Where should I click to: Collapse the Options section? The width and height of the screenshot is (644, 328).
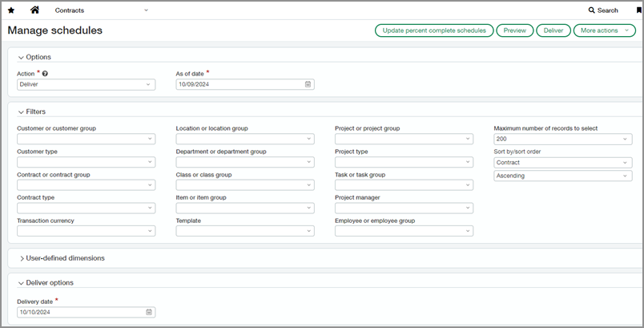coord(21,57)
